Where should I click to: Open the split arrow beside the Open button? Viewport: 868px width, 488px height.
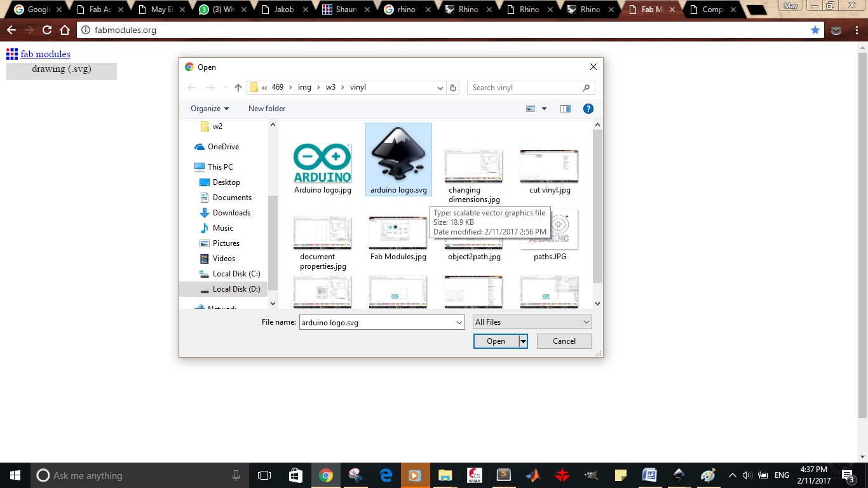[523, 341]
